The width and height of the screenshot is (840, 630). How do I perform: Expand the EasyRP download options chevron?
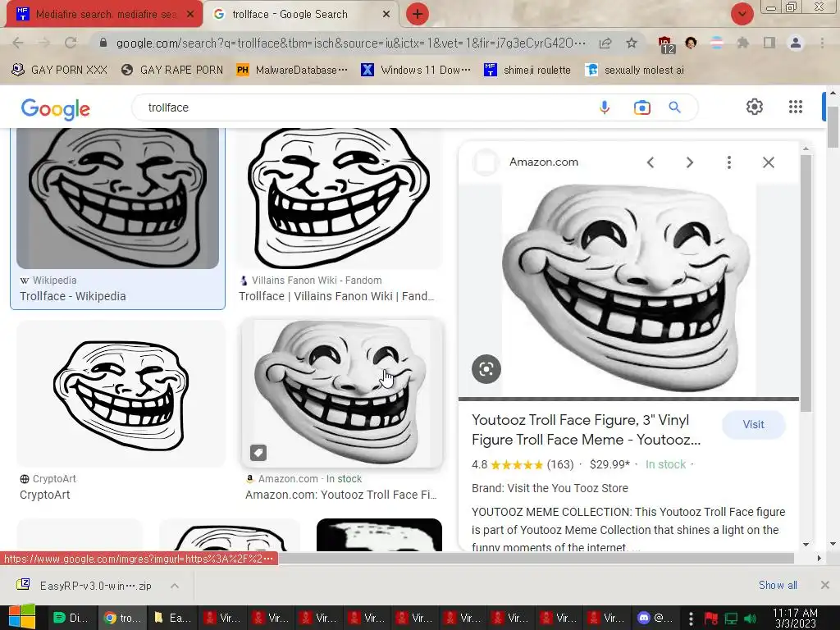click(x=175, y=586)
